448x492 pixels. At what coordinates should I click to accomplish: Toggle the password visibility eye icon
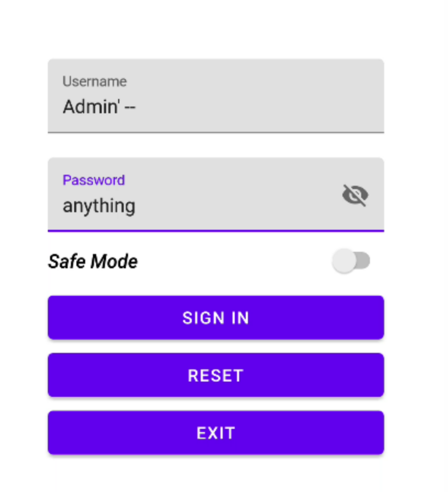pos(355,195)
